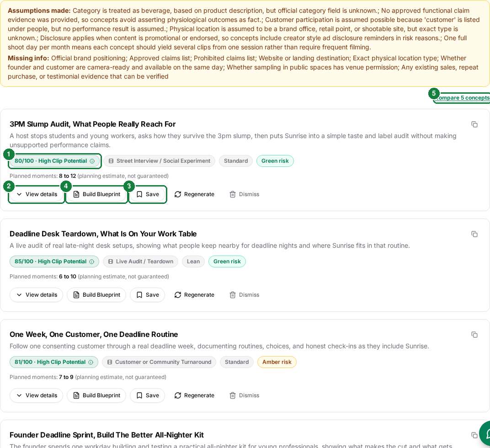Build Blueprint for 3PM Slump Audit
The width and height of the screenshot is (490, 448).
(x=96, y=194)
